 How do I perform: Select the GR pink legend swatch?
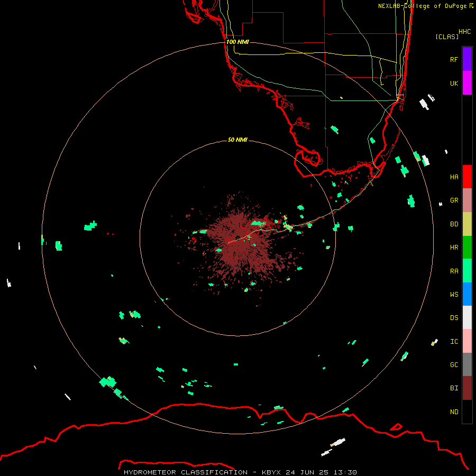467,200
